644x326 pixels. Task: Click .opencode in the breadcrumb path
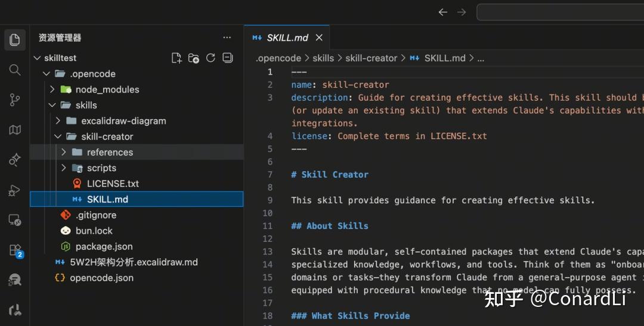[278, 58]
